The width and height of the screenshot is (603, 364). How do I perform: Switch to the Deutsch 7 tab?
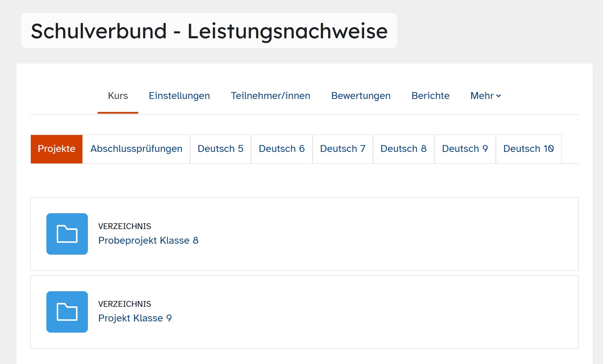click(343, 149)
